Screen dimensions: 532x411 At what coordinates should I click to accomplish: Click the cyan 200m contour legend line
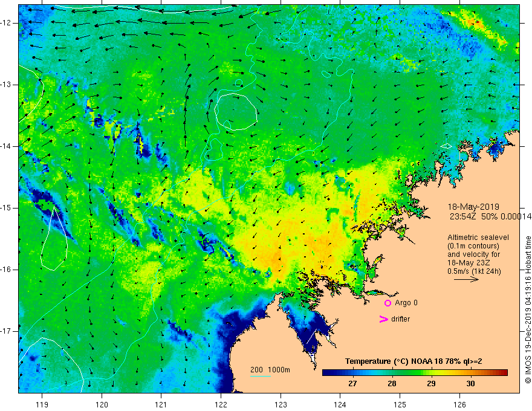point(261,376)
